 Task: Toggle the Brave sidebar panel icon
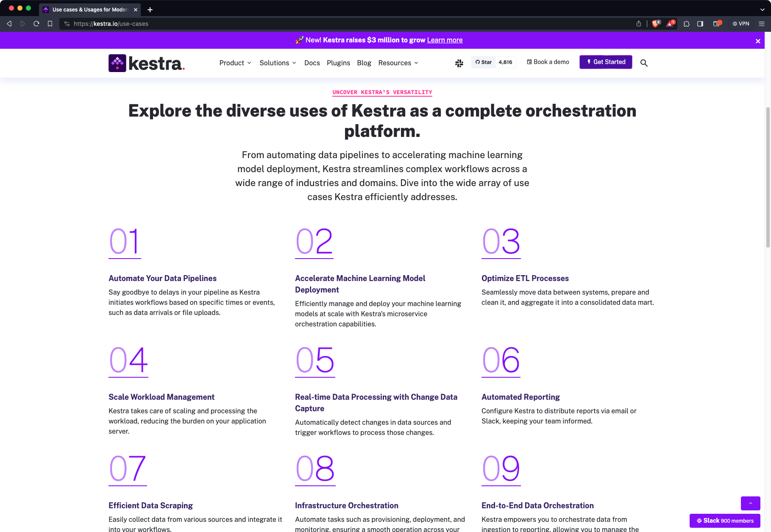[x=700, y=24]
